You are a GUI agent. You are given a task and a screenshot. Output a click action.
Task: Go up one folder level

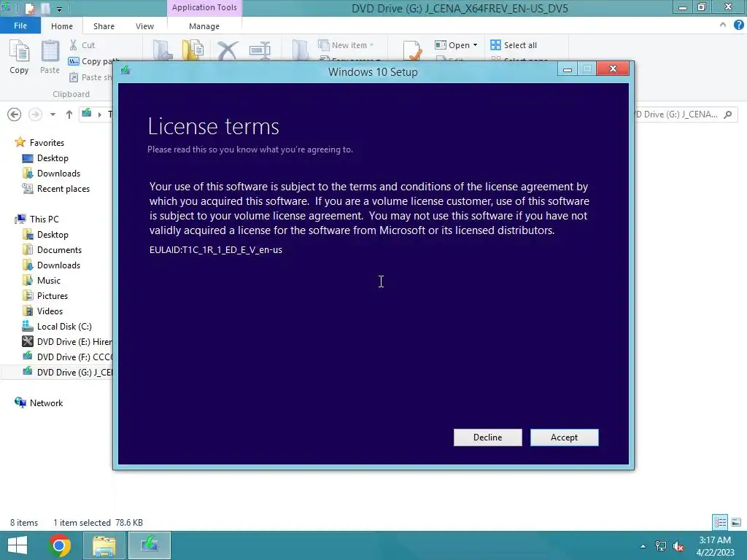coord(69,114)
